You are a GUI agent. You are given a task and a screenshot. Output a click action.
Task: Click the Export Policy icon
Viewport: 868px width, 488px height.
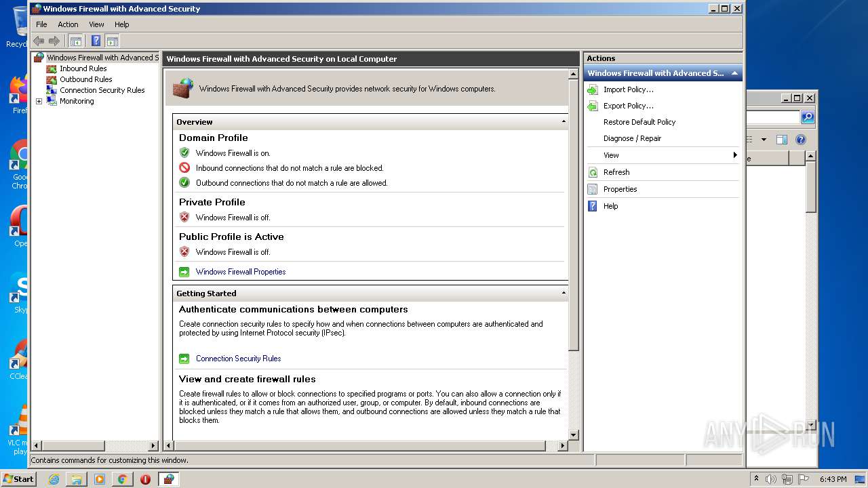(592, 106)
